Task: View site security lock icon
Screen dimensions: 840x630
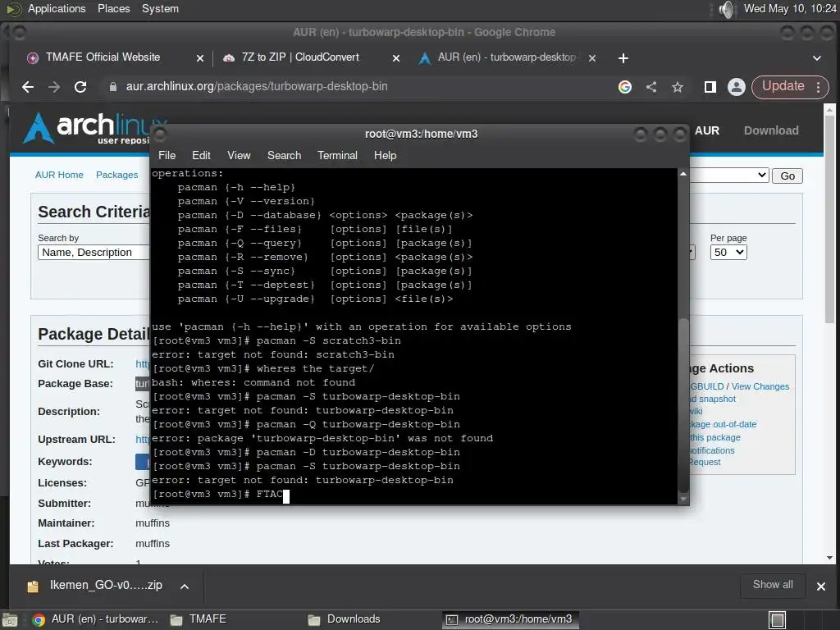Action: pyautogui.click(x=113, y=87)
